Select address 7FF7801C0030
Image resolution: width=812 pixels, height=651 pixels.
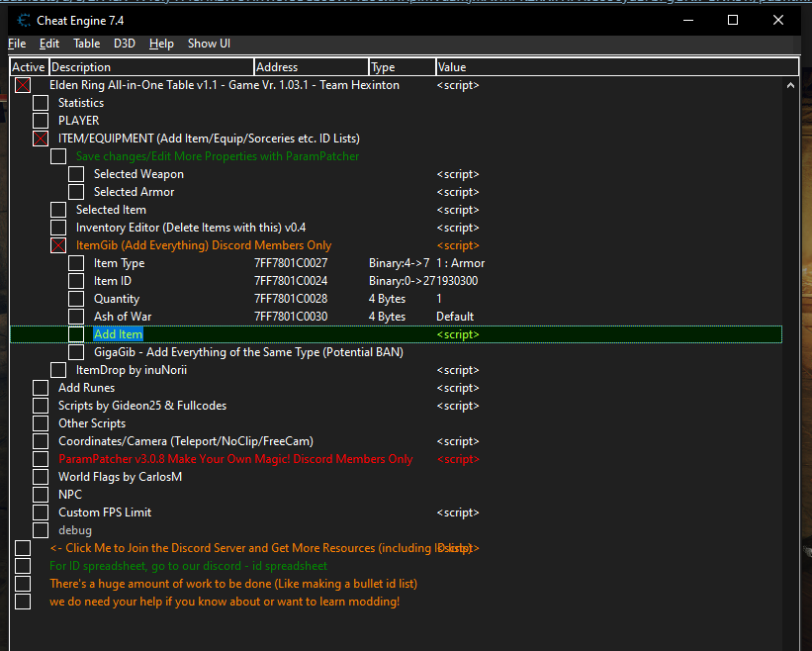pyautogui.click(x=291, y=317)
